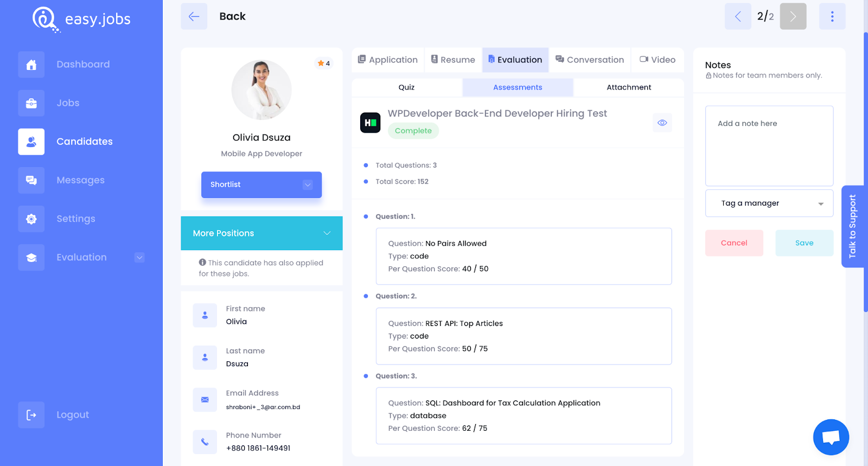This screenshot has height=466, width=868.
Task: Expand the More Positions panel
Action: tap(261, 233)
